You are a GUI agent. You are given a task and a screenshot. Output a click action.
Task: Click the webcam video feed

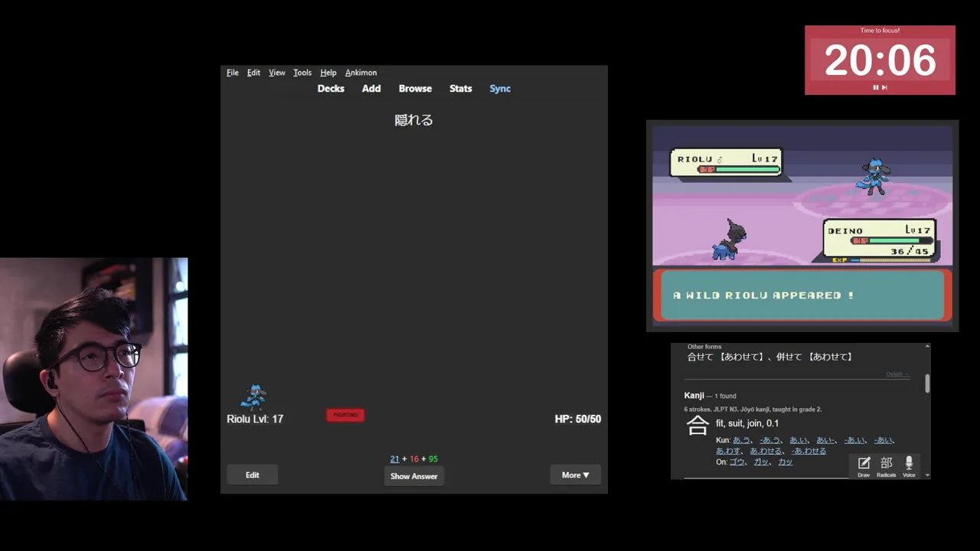click(93, 379)
